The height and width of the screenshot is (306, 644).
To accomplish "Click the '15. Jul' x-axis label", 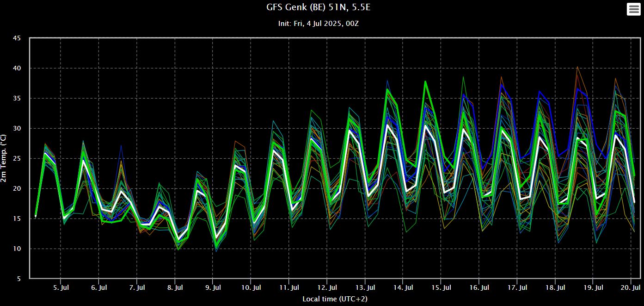I will 441,287.
